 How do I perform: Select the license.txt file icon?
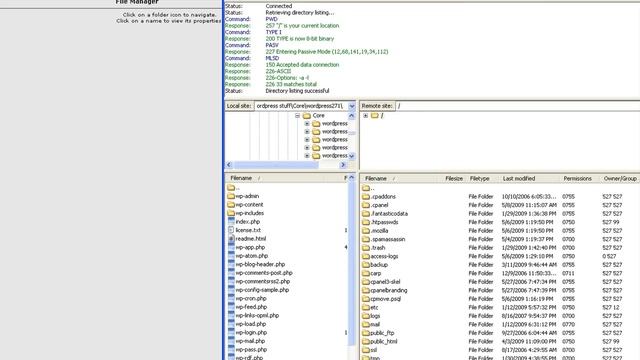click(x=231, y=230)
